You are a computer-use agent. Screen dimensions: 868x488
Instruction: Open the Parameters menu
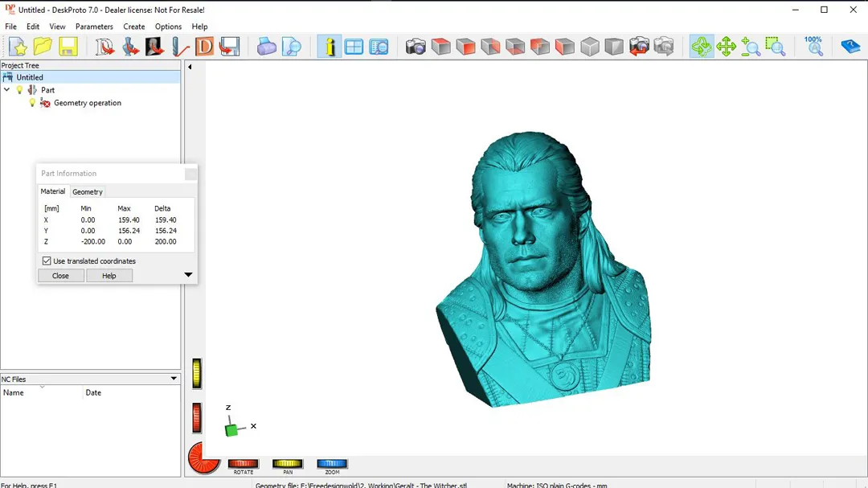[94, 27]
